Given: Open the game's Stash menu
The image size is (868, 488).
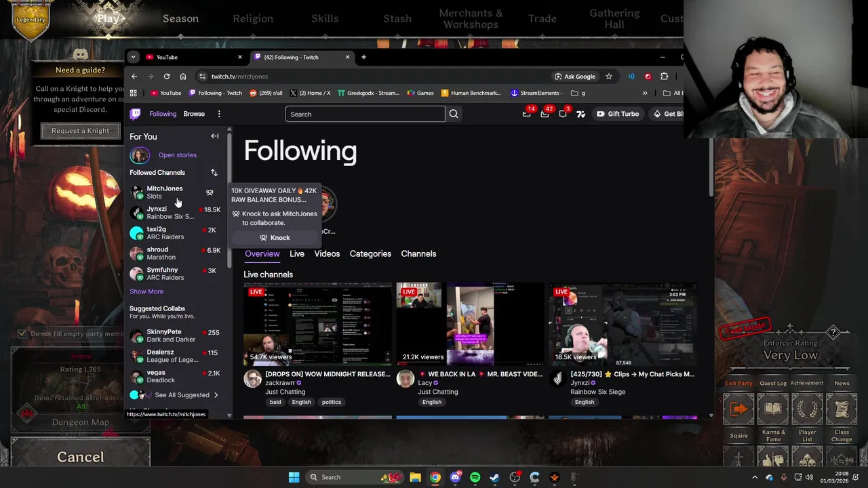Looking at the screenshot, I should click(397, 18).
